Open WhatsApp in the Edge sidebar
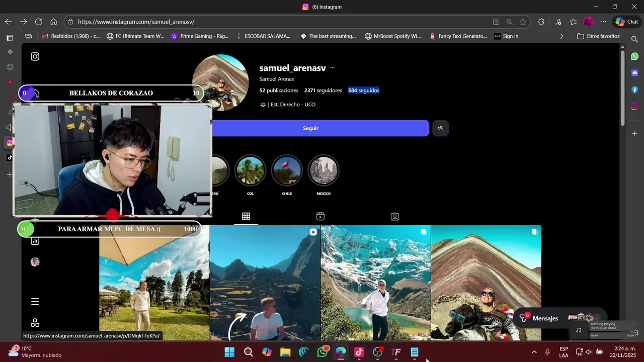 coord(635,56)
